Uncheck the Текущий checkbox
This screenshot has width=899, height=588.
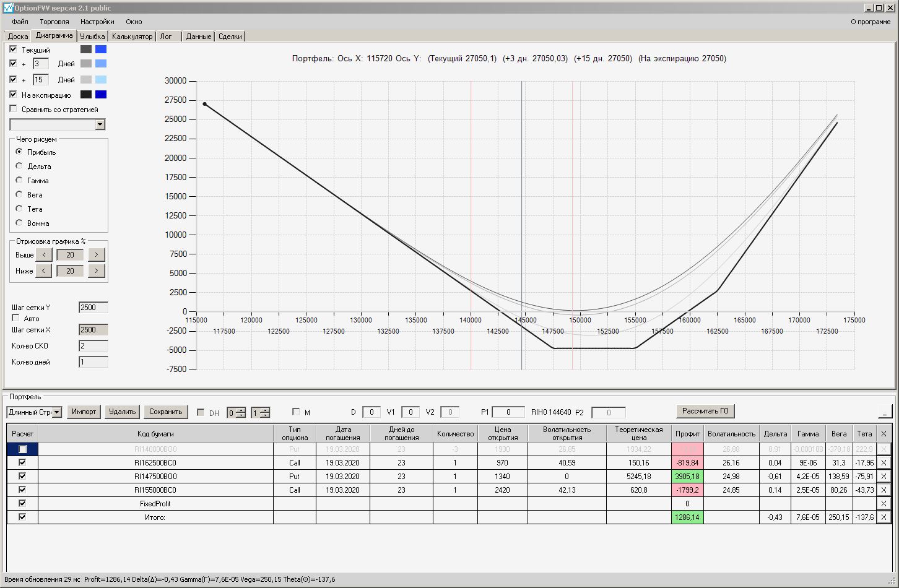point(13,49)
